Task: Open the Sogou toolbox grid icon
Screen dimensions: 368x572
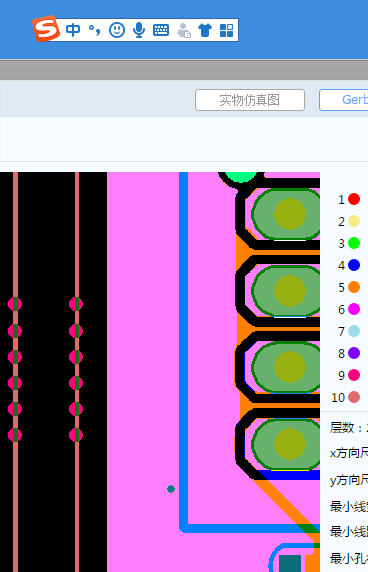Action: tap(226, 30)
